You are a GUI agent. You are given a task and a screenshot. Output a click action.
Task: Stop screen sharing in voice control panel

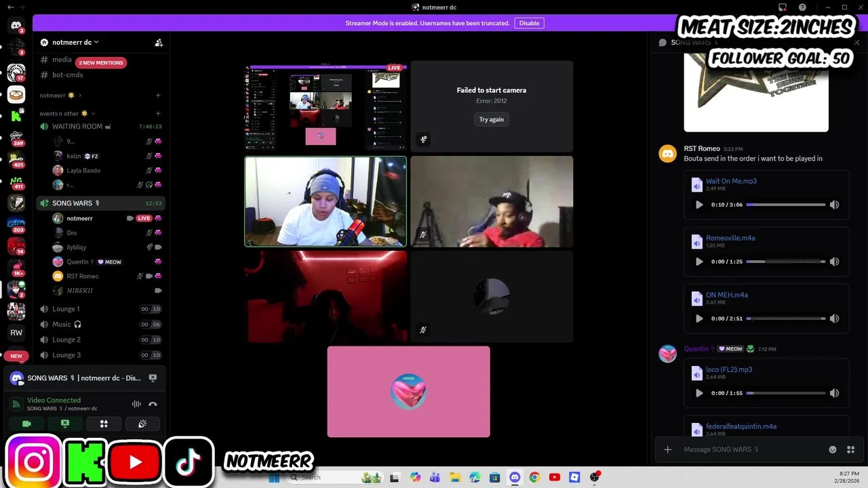click(x=65, y=424)
